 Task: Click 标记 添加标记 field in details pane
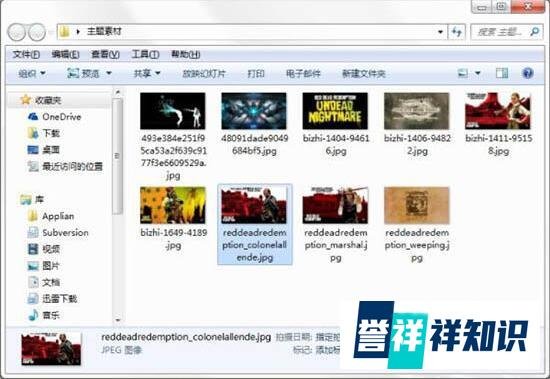316,350
